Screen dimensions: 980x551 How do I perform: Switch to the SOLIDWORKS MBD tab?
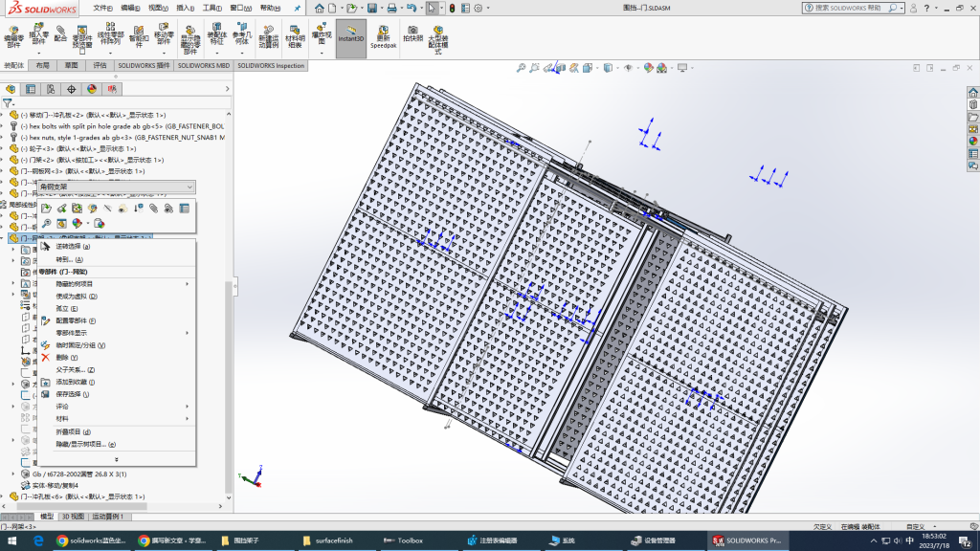tap(203, 66)
